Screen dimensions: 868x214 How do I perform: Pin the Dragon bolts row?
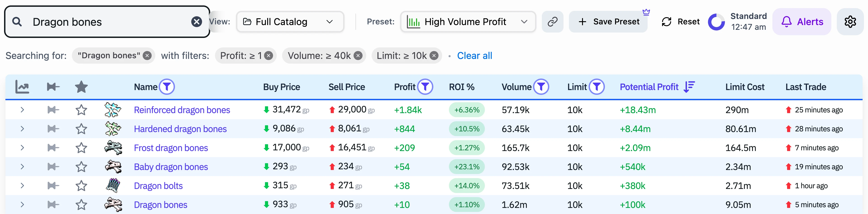tap(53, 186)
